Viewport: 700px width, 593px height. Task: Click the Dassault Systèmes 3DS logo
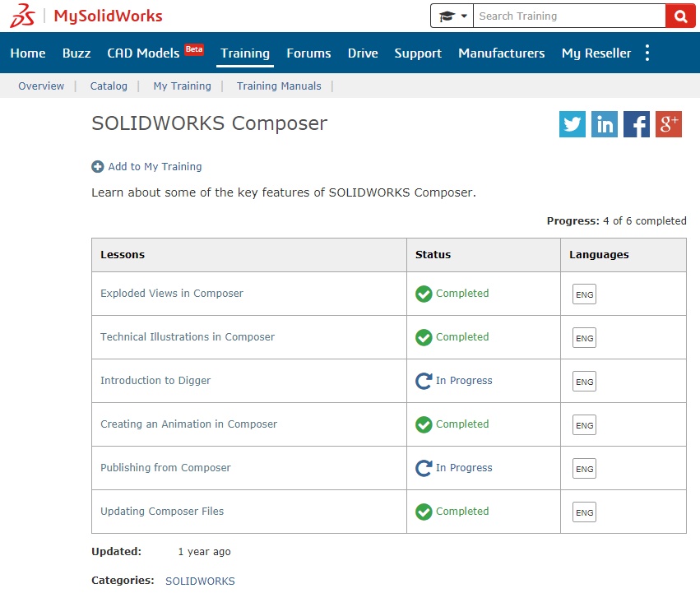point(22,16)
